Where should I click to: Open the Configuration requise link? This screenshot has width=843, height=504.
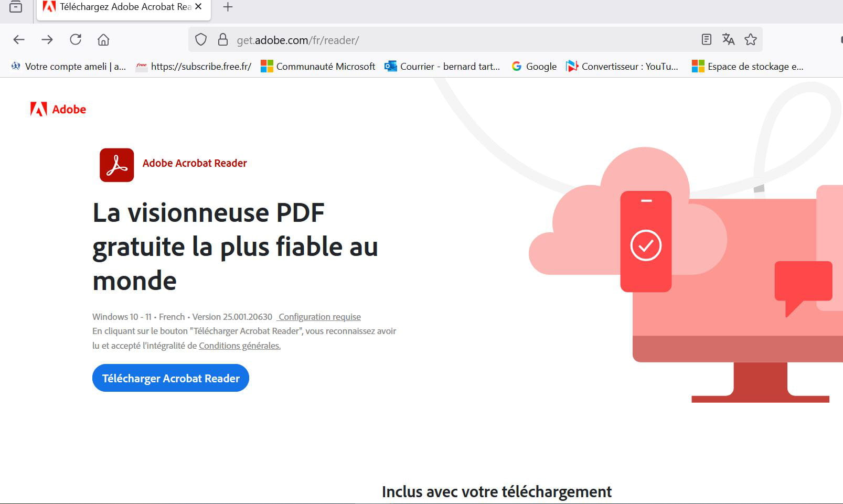[319, 317]
